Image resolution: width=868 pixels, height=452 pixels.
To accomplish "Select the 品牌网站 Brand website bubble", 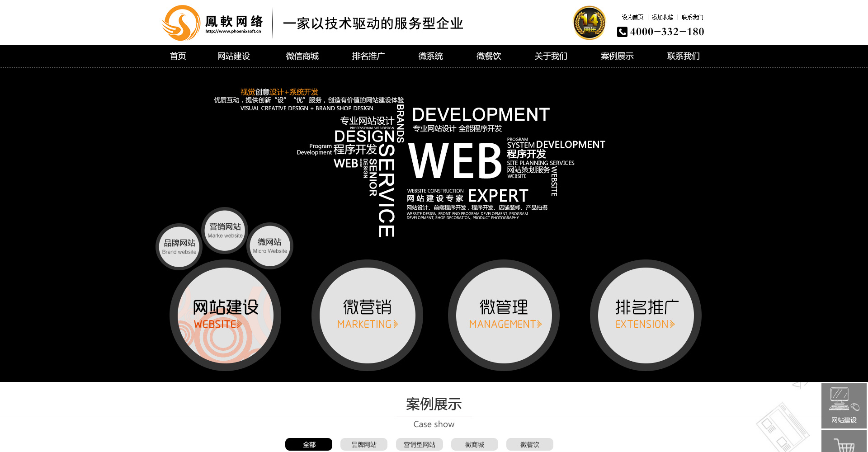I will [x=179, y=246].
